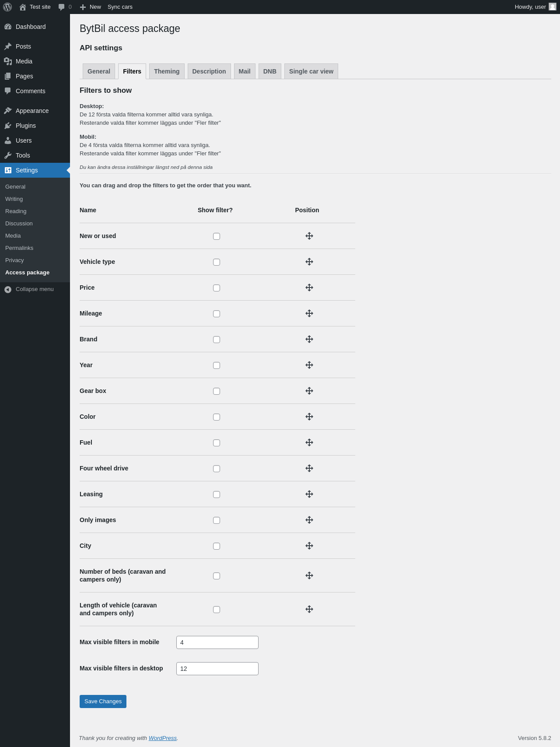Viewport: 560px width, 747px height.
Task: Open the comments bubble in admin bar
Action: tap(65, 7)
